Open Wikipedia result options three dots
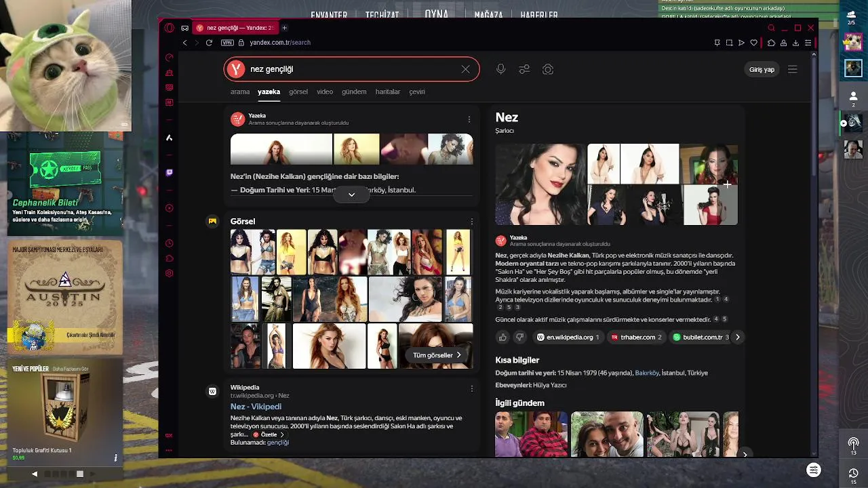Viewport: 868px width, 488px height. tap(471, 388)
